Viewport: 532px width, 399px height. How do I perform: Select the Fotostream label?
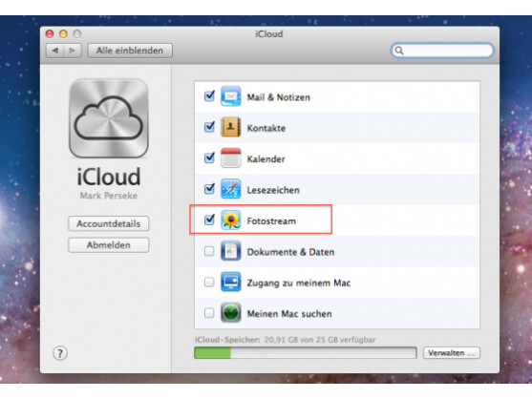tap(271, 221)
